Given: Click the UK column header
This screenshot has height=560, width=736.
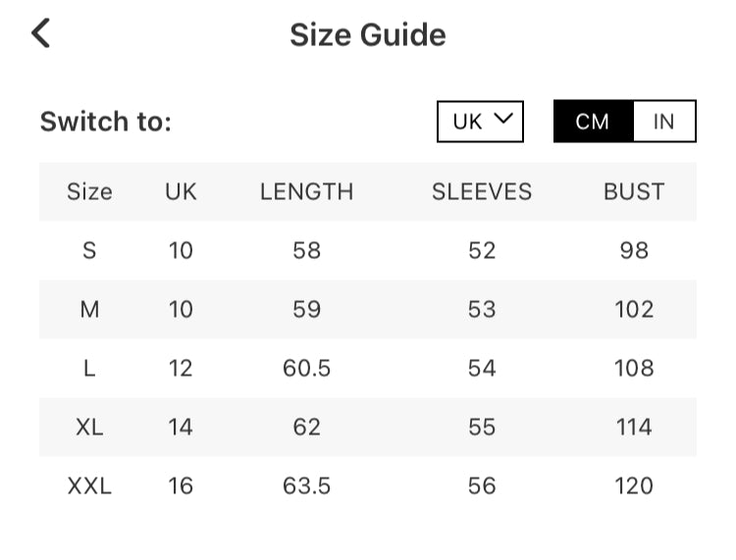Looking at the screenshot, I should click(181, 191).
